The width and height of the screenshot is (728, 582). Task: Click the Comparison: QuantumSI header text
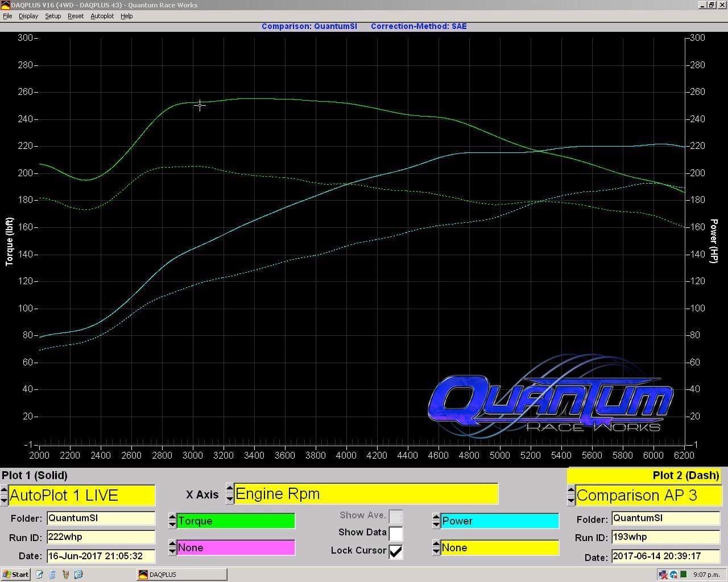point(309,26)
